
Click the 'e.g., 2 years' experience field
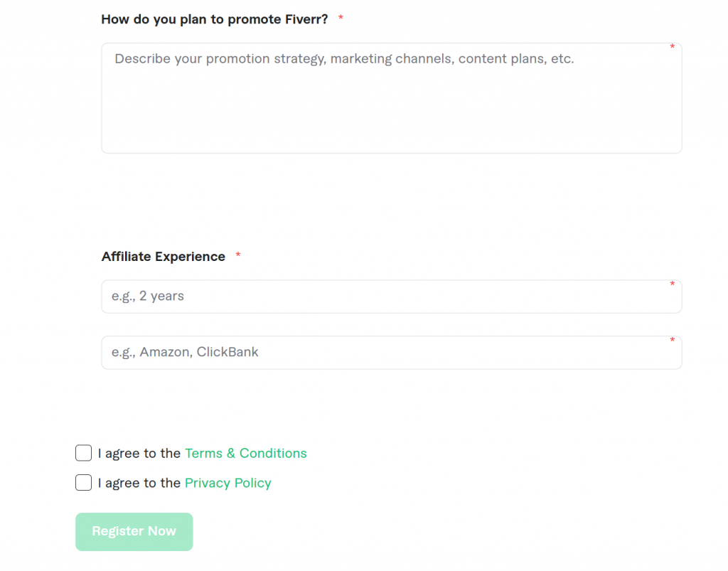392,297
